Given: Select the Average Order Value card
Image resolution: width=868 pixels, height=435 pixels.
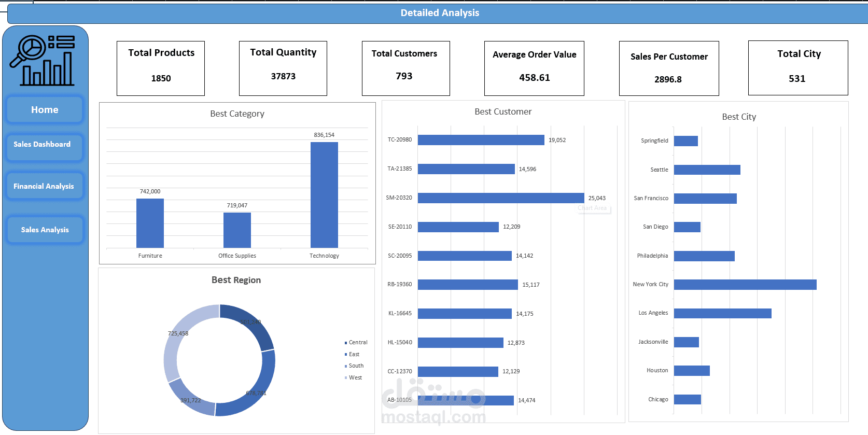Looking at the screenshot, I should pos(534,68).
